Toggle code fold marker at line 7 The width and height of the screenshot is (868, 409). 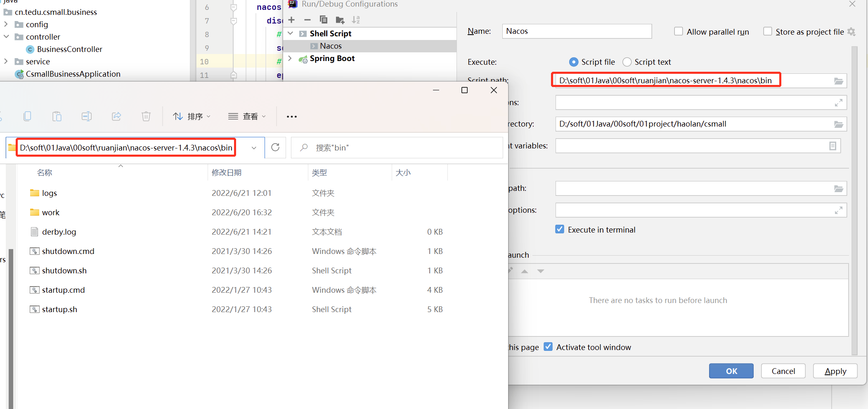pos(234,21)
